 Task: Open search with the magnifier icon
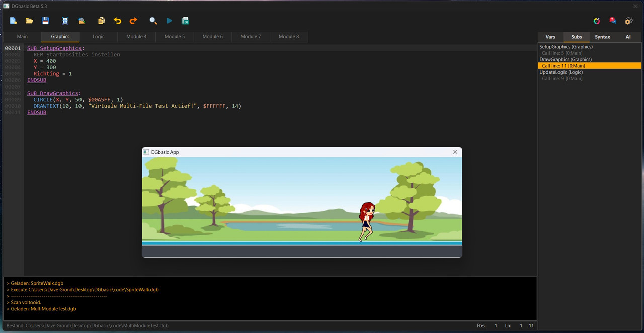point(153,21)
